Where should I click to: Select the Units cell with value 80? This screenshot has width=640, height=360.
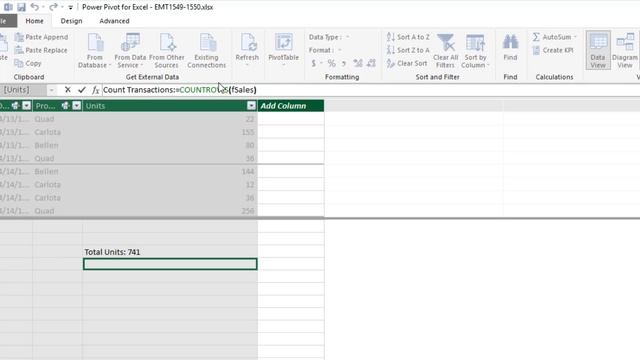point(170,145)
